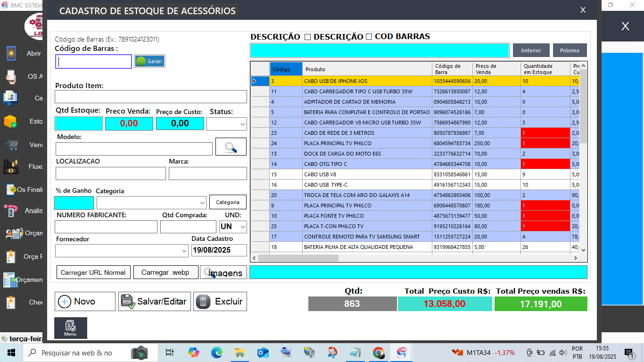The height and width of the screenshot is (362, 644).
Task: Open File Explorer from the taskbar
Action: (x=239, y=353)
